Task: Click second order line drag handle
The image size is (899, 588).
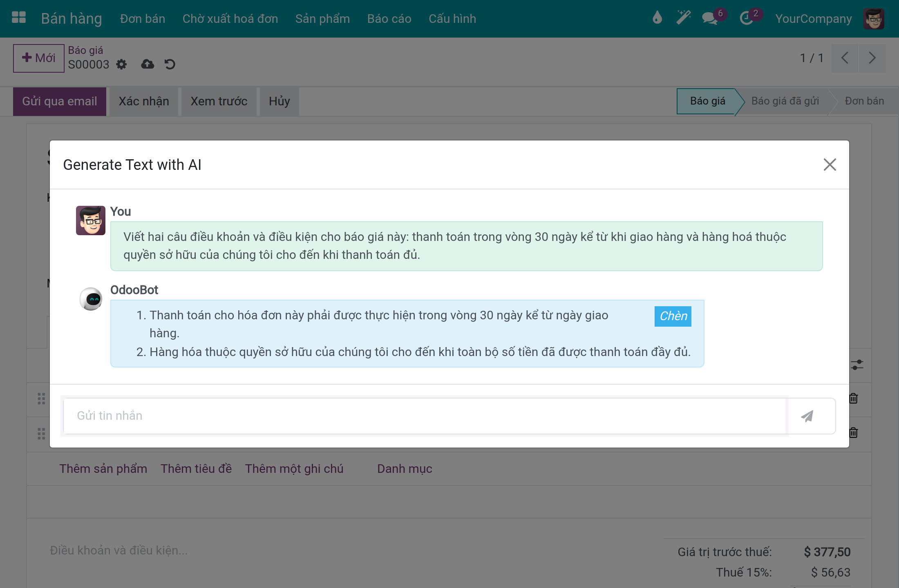Action: 41,434
